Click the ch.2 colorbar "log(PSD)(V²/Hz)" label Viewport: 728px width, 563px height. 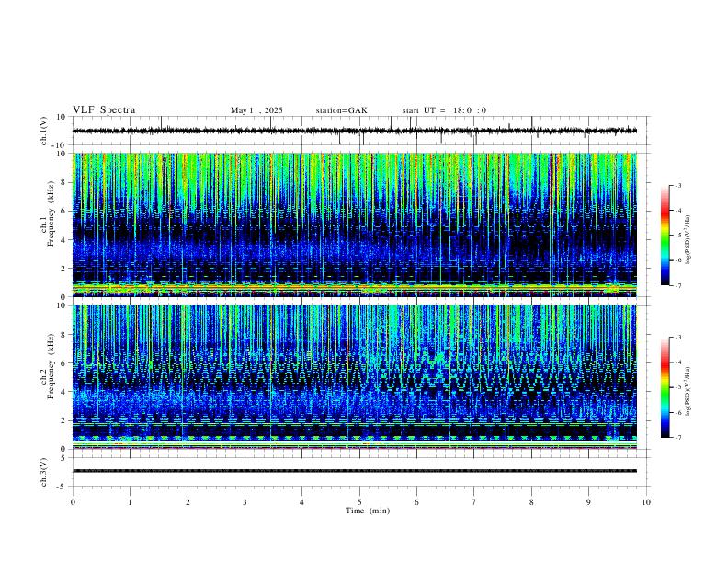click(688, 392)
